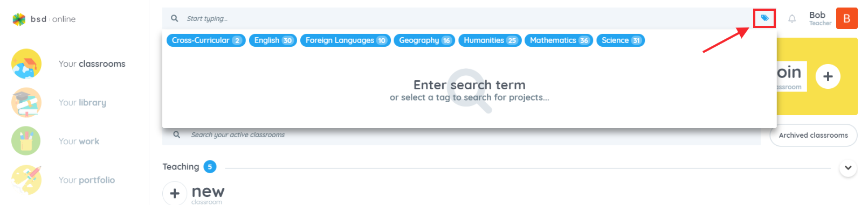The width and height of the screenshot is (868, 205).
Task: Click the tags icon in the search bar
Action: click(764, 18)
